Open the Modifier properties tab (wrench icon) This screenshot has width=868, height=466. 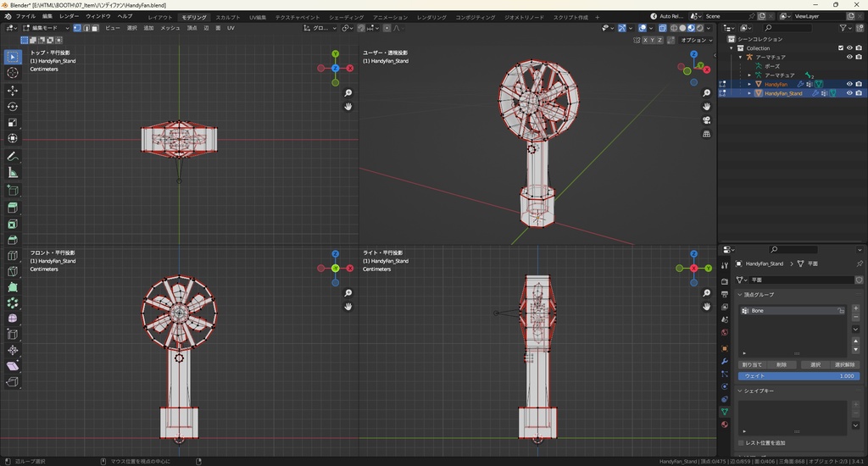point(725,361)
